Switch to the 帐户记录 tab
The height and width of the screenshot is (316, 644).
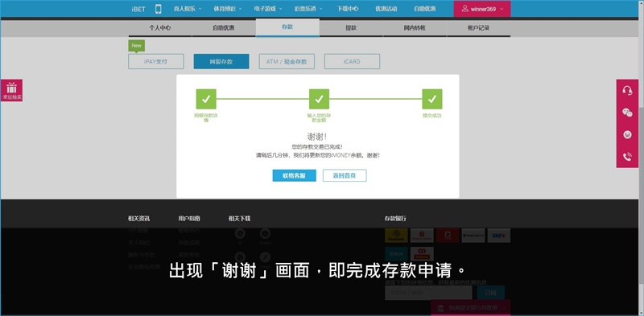(478, 28)
